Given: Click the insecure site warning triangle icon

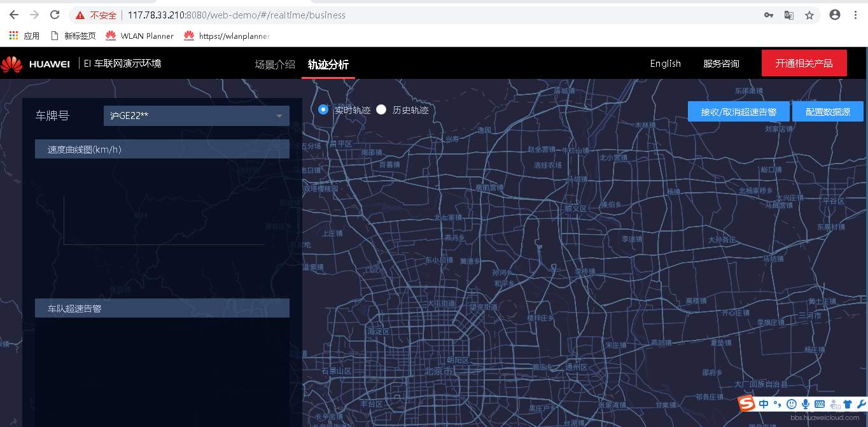Looking at the screenshot, I should (x=80, y=15).
